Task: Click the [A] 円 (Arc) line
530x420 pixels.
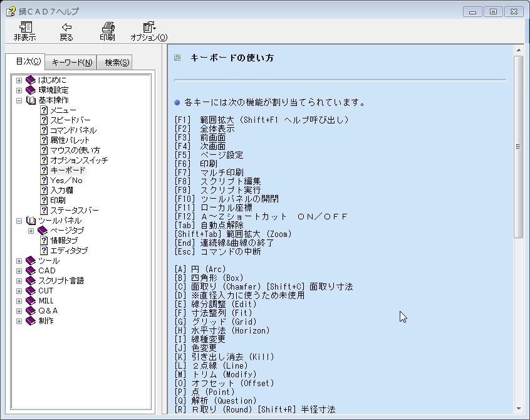Action: click(x=200, y=269)
